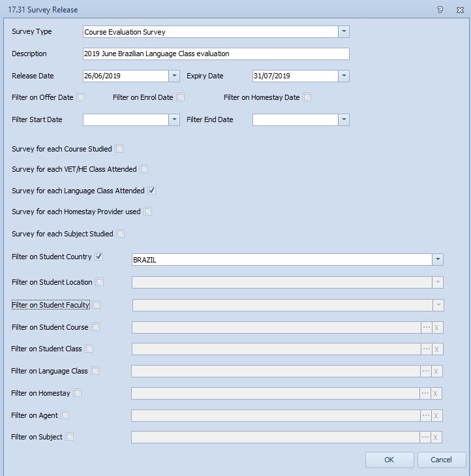
Task: Open the Language Class ellipsis lookup button
Action: pos(426,372)
